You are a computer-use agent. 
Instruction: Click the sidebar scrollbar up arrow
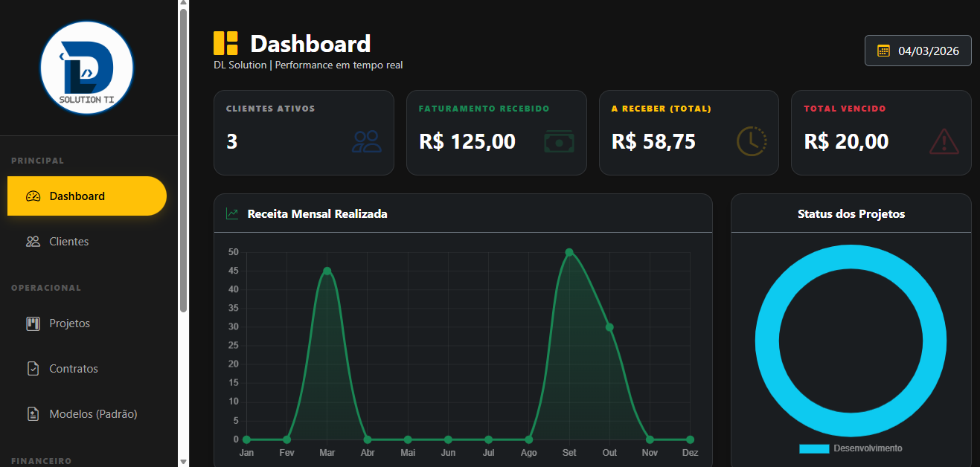184,4
